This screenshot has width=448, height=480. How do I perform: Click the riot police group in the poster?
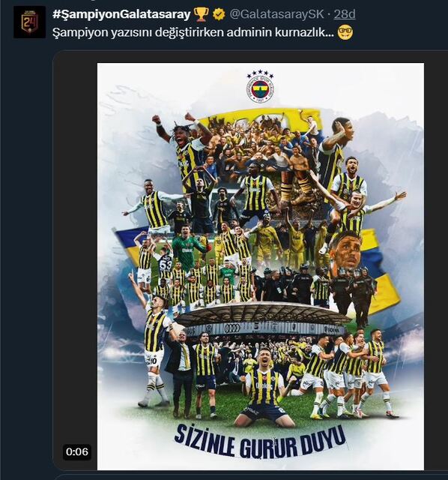(x=315, y=285)
